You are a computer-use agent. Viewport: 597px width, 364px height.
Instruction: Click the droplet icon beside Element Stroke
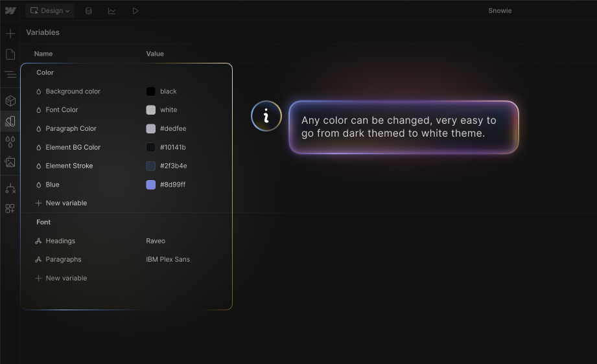[38, 166]
